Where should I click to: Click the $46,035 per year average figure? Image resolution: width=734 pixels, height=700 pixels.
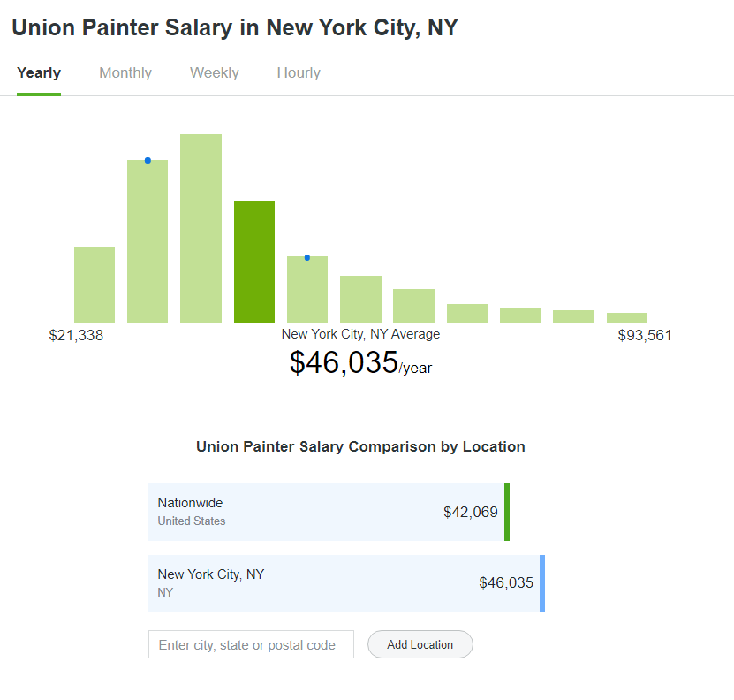361,362
